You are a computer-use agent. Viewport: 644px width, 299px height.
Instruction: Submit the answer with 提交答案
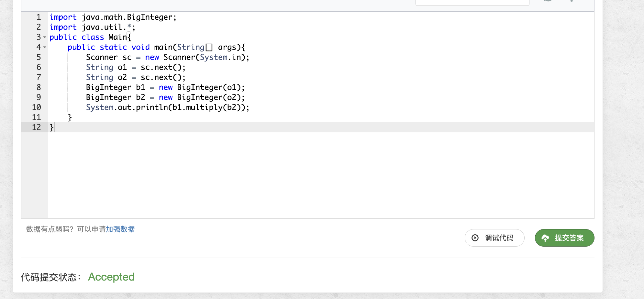tap(564, 238)
